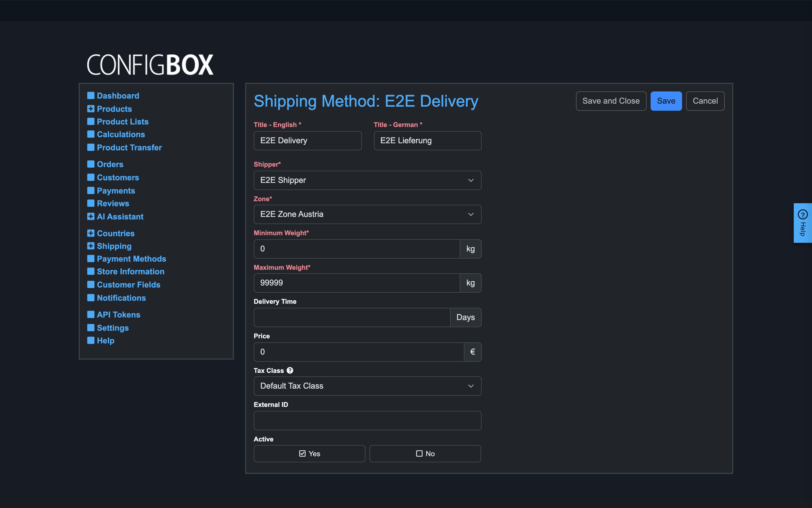The image size is (812, 508).
Task: Click the Cancel button
Action: pyautogui.click(x=705, y=101)
